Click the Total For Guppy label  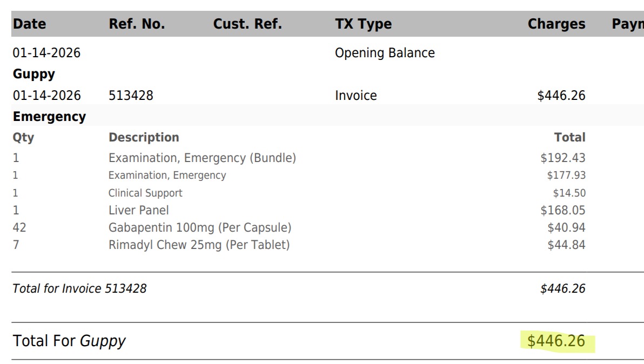tap(69, 341)
